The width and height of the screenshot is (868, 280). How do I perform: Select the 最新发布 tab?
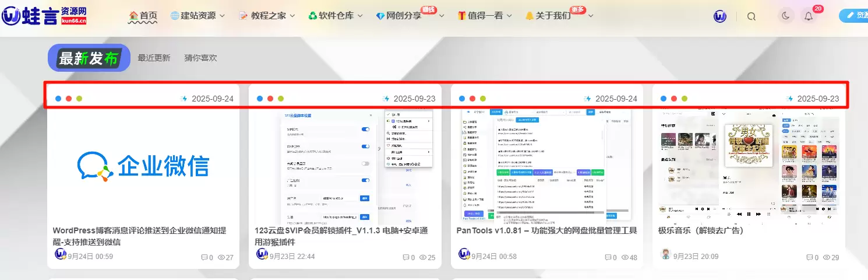[x=89, y=58]
